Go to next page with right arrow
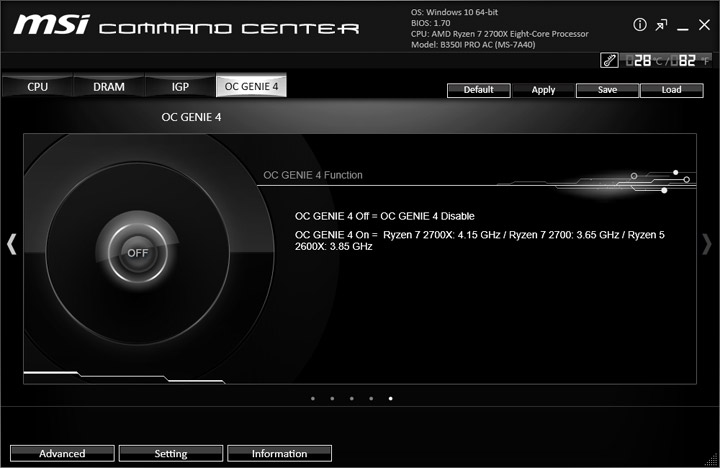The height and width of the screenshot is (468, 720). tap(707, 244)
